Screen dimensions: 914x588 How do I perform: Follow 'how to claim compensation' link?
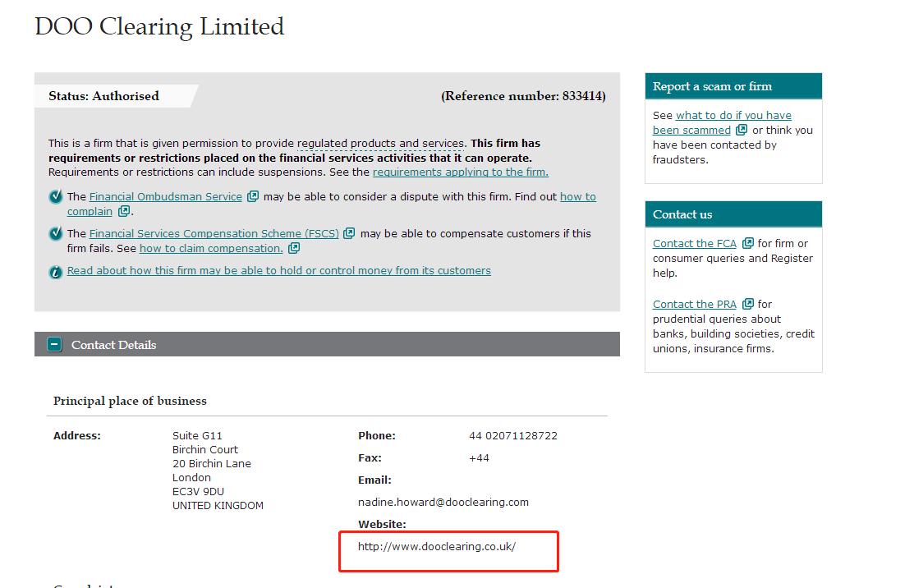point(211,249)
